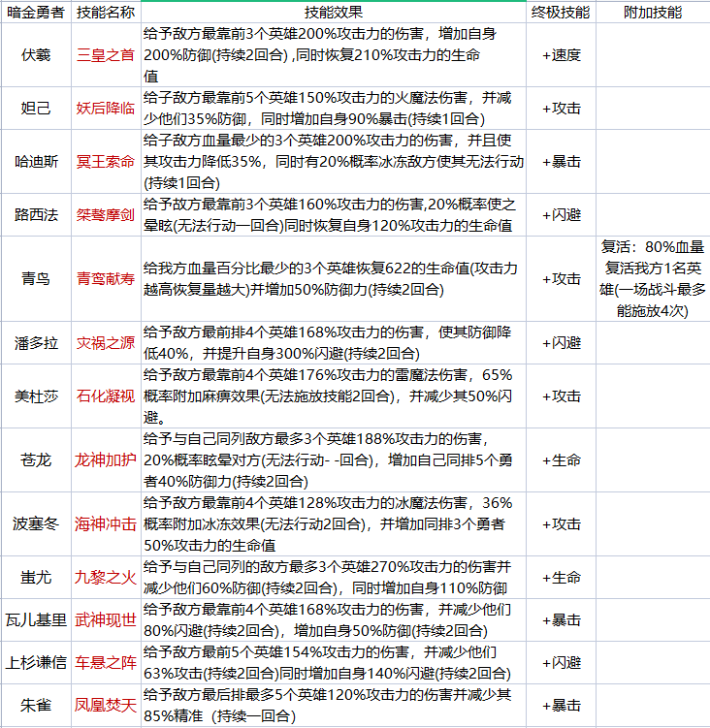Viewport: 710px width, 728px height.
Task: Click the hero name 蚩尤
Action: click(36, 577)
